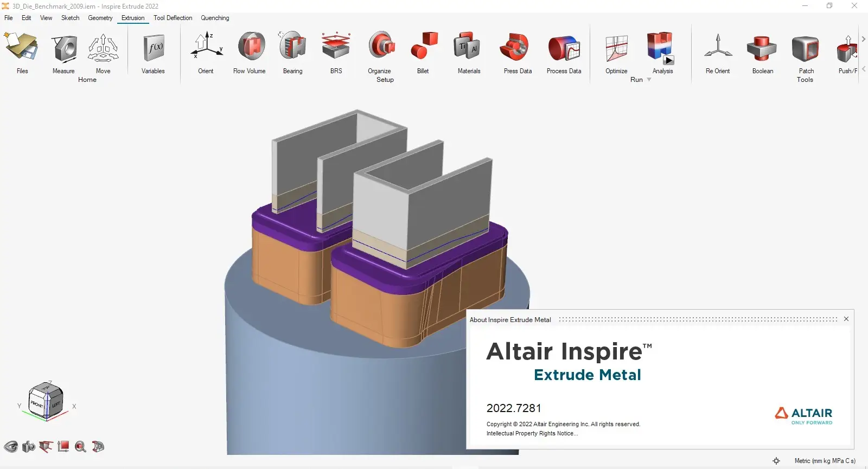Click the version number 2022.7281
The image size is (868, 469).
[x=514, y=408]
